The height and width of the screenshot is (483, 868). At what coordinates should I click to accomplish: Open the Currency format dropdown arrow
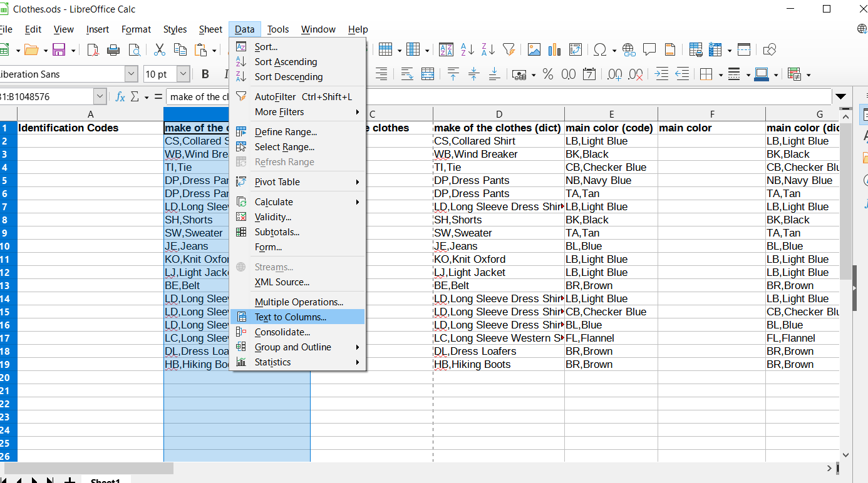533,75
